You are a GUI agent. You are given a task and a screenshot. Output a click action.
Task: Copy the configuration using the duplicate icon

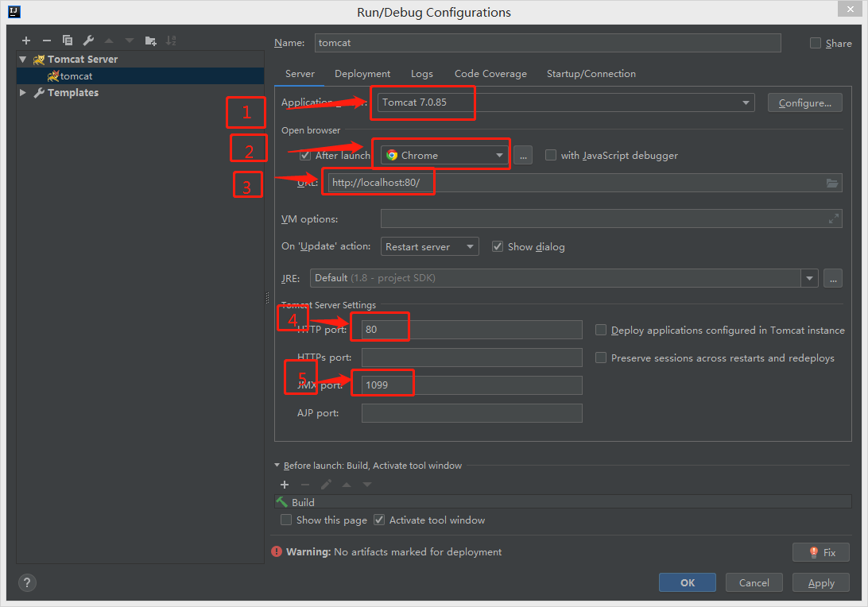[68, 41]
